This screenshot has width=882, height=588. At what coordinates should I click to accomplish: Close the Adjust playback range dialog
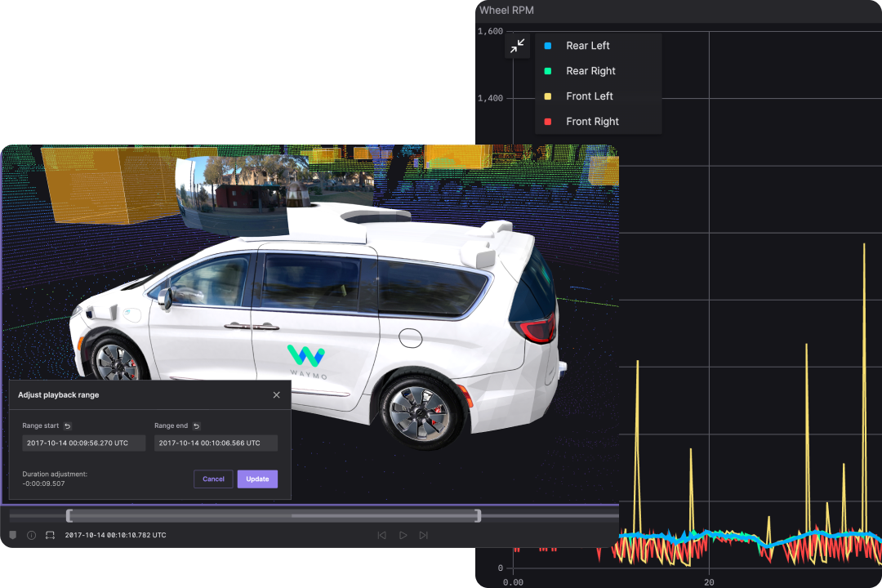click(x=276, y=394)
